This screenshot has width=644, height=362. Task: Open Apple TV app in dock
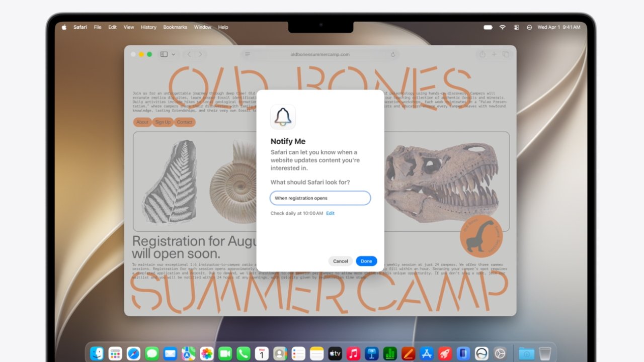click(335, 353)
